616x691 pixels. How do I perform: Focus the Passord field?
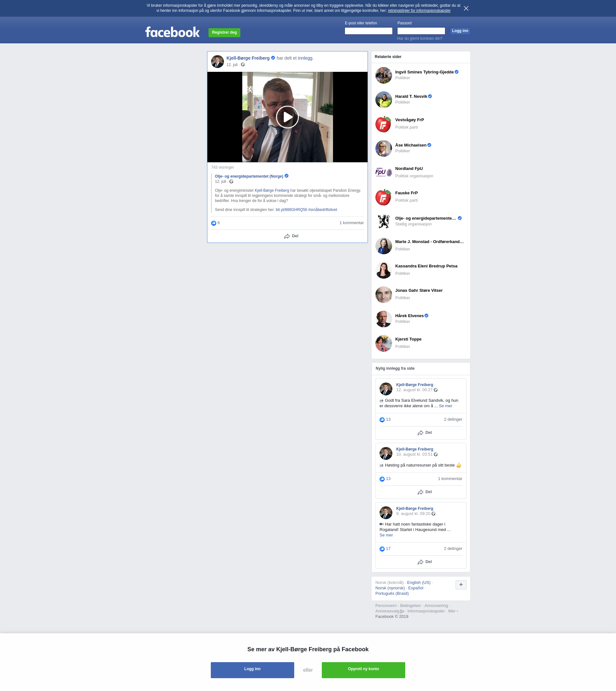click(421, 31)
